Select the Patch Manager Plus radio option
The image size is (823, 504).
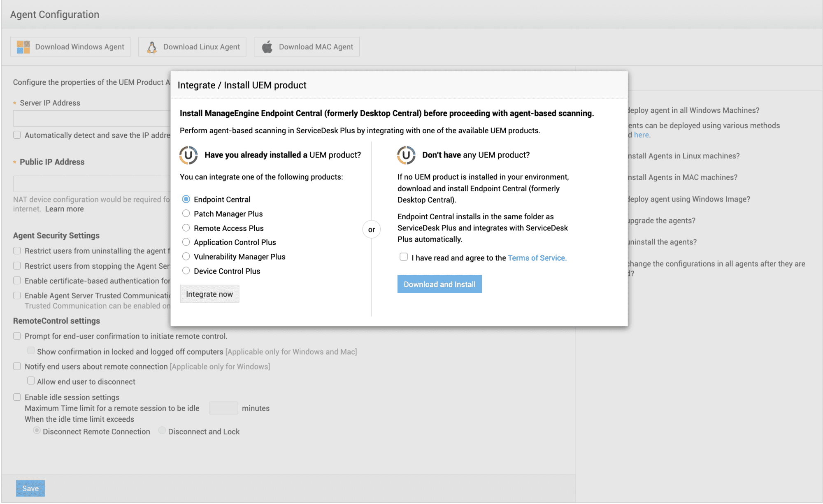(186, 214)
